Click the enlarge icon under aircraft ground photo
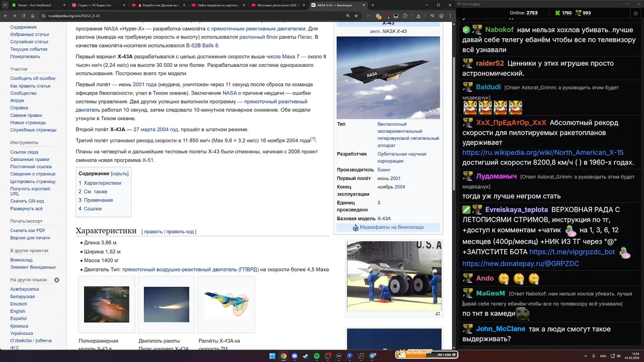The height and width of the screenshot is (362, 644). [x=438, y=314]
